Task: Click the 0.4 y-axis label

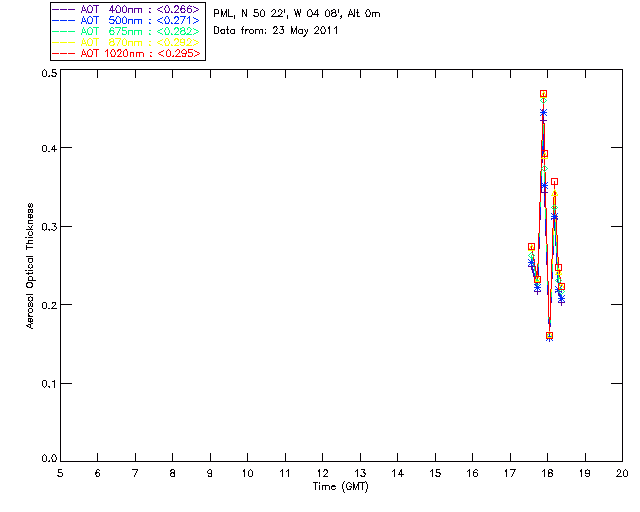Action: [49, 148]
